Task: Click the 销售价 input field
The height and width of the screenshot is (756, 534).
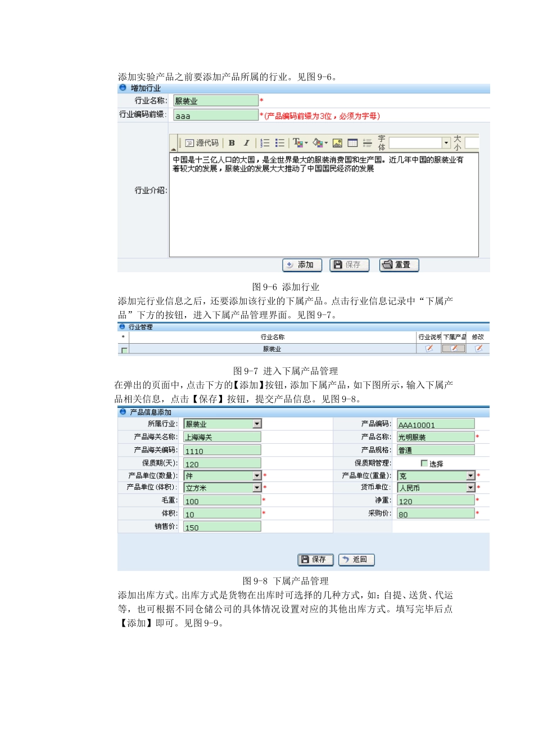Action: (x=221, y=526)
